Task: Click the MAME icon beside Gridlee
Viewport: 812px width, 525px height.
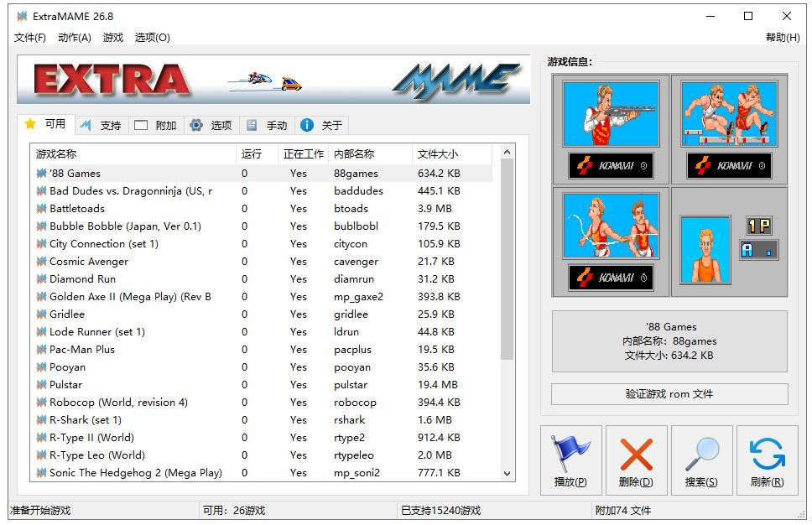Action: (41, 314)
